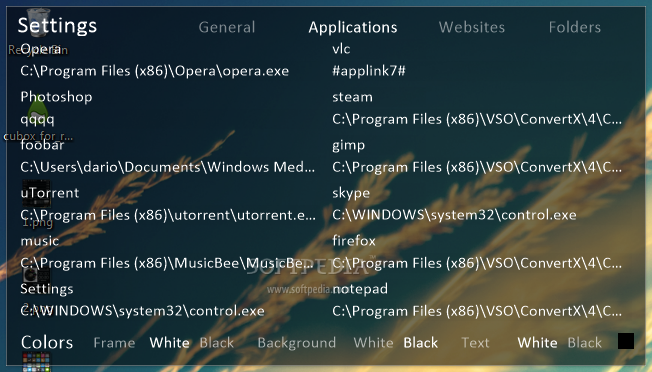
Task: Select the Opera application name
Action: 41,49
